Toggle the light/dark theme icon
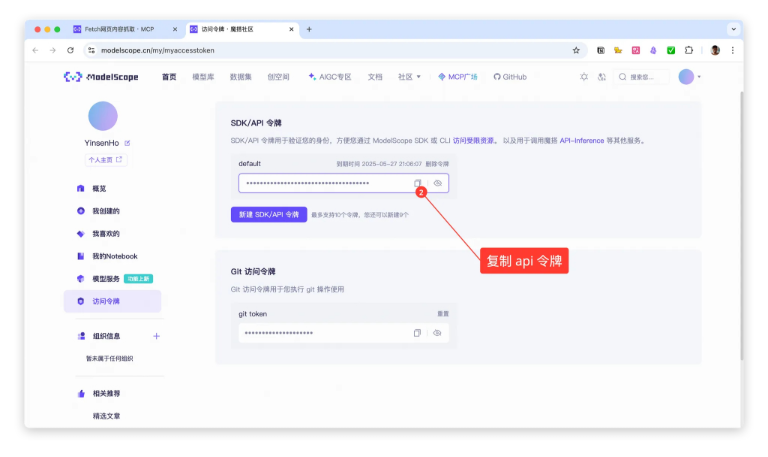 584,77
